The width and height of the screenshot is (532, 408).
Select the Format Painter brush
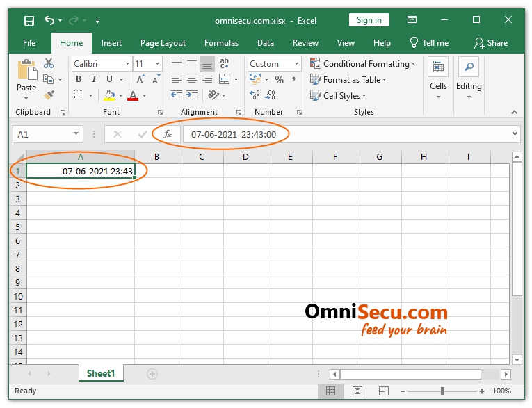tap(49, 95)
